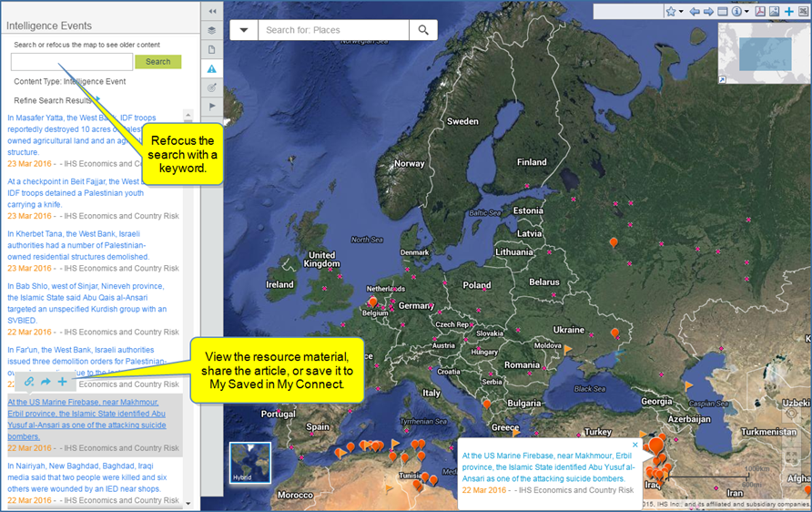
Task: Share the article with arrow icon
Action: pos(46,382)
